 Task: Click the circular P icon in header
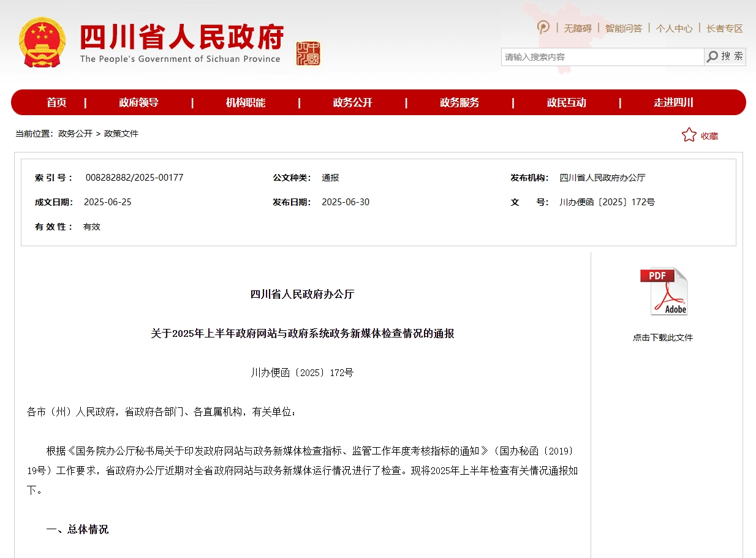click(x=543, y=28)
